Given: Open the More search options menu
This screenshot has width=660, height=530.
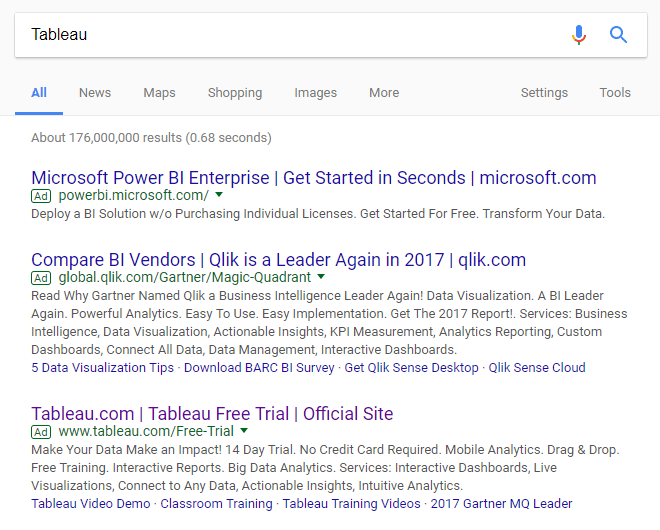Looking at the screenshot, I should (384, 93).
